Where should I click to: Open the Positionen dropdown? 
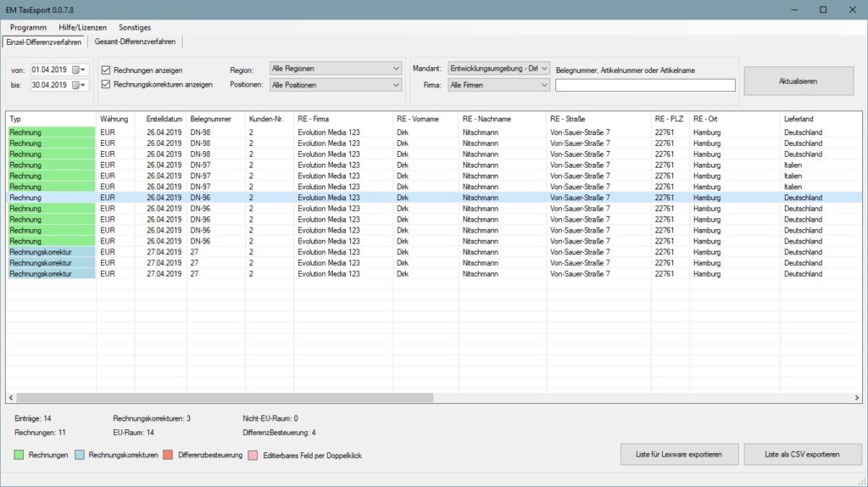336,85
